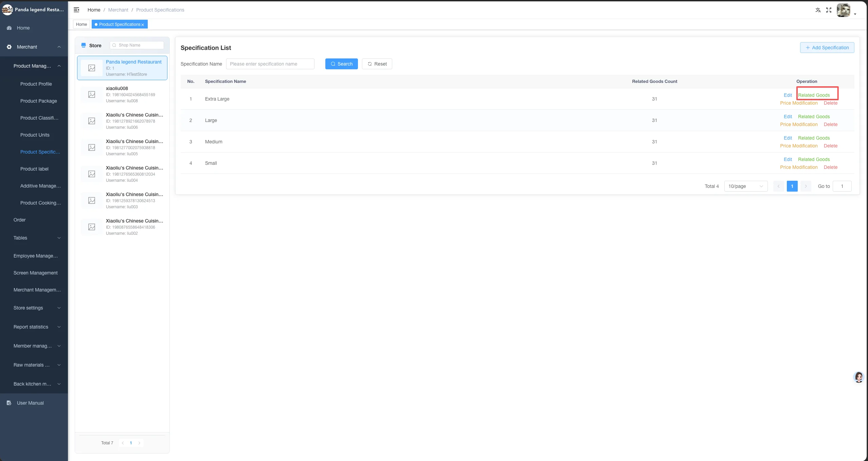Open the customer service chat avatar
This screenshot has height=461, width=868.
coord(859,377)
